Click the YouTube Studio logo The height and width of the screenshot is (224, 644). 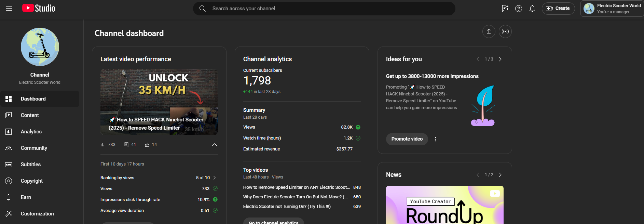coord(39,8)
